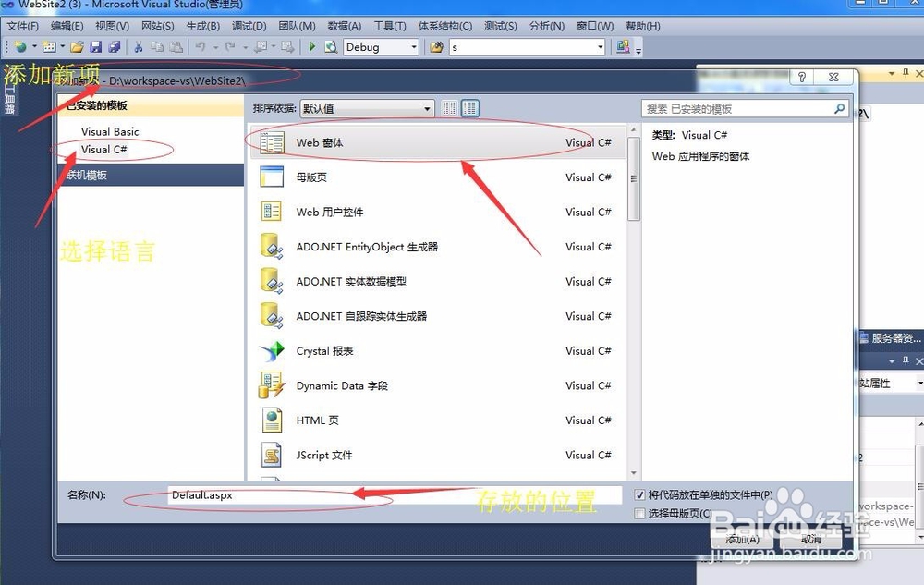Open the 工具(T) menu
The image size is (924, 585).
390,26
